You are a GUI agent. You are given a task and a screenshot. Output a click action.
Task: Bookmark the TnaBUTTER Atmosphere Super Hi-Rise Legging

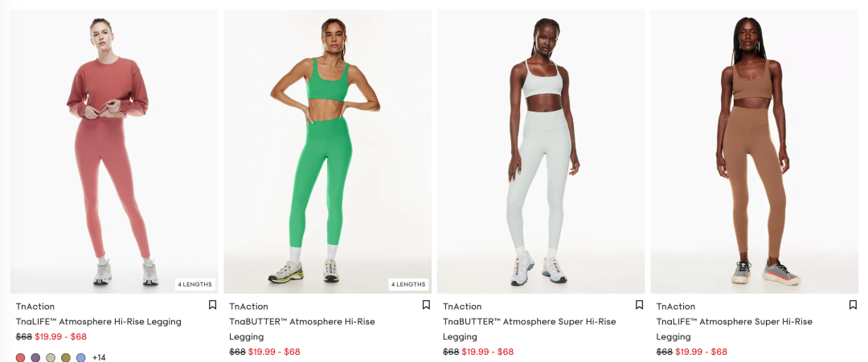640,304
